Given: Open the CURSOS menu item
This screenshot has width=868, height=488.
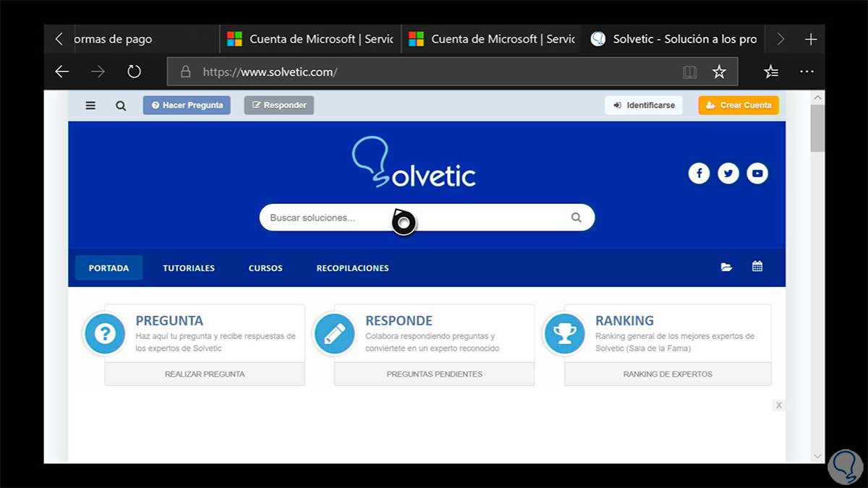Looking at the screenshot, I should click(265, 267).
